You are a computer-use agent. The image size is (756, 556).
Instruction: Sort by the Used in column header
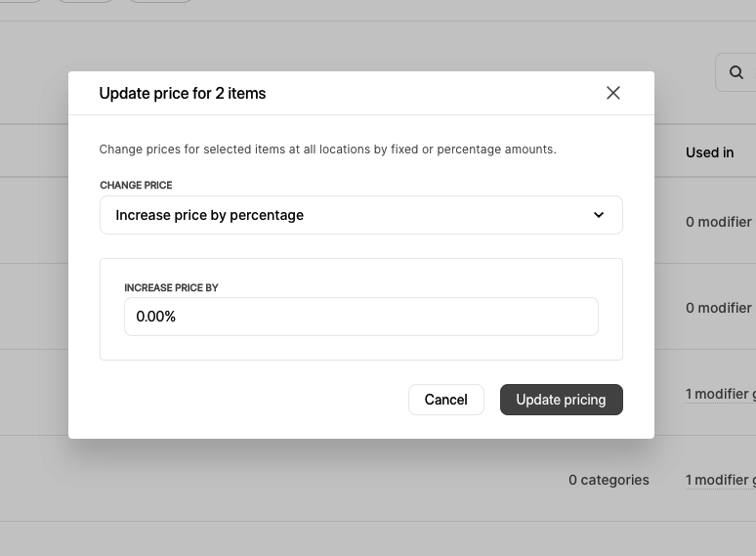pyautogui.click(x=710, y=152)
